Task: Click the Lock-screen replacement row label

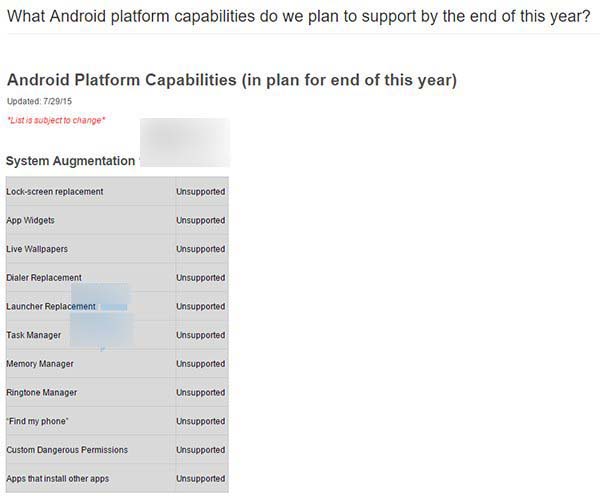Action: pos(55,191)
